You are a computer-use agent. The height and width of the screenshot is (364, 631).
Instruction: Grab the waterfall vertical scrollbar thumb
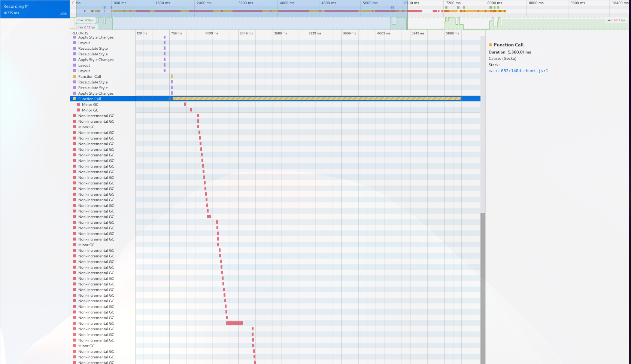483,288
